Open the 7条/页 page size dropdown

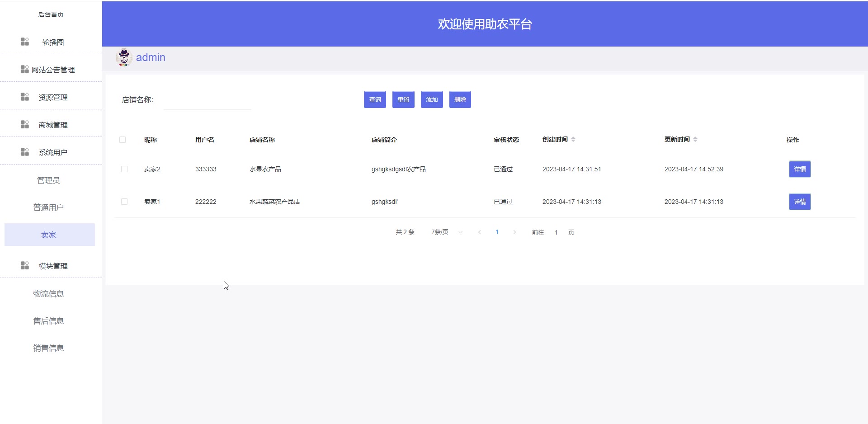tap(447, 232)
